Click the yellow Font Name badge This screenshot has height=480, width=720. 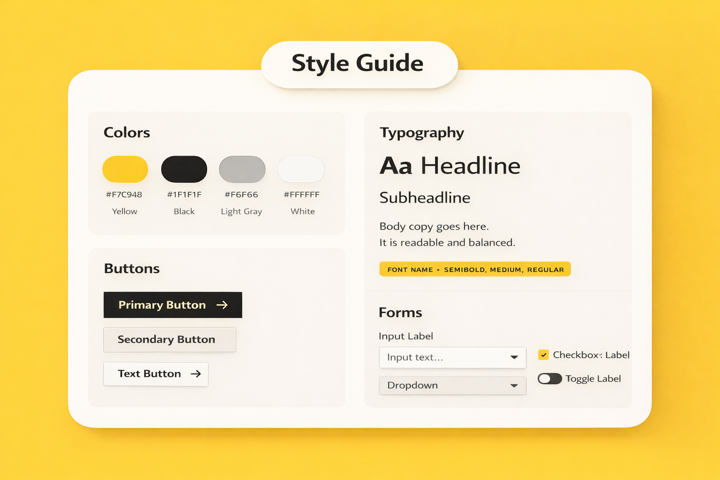475,269
